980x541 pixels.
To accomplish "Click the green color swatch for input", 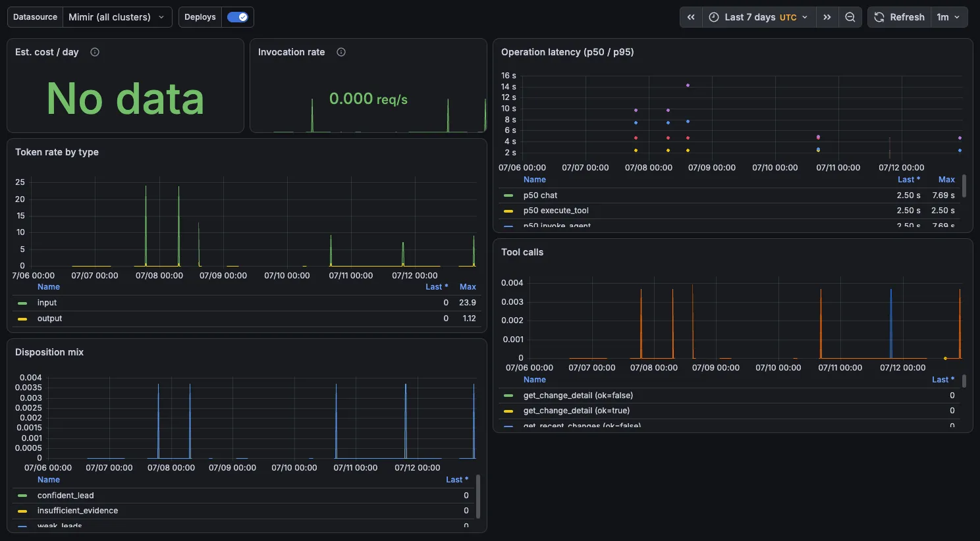I will coord(22,303).
